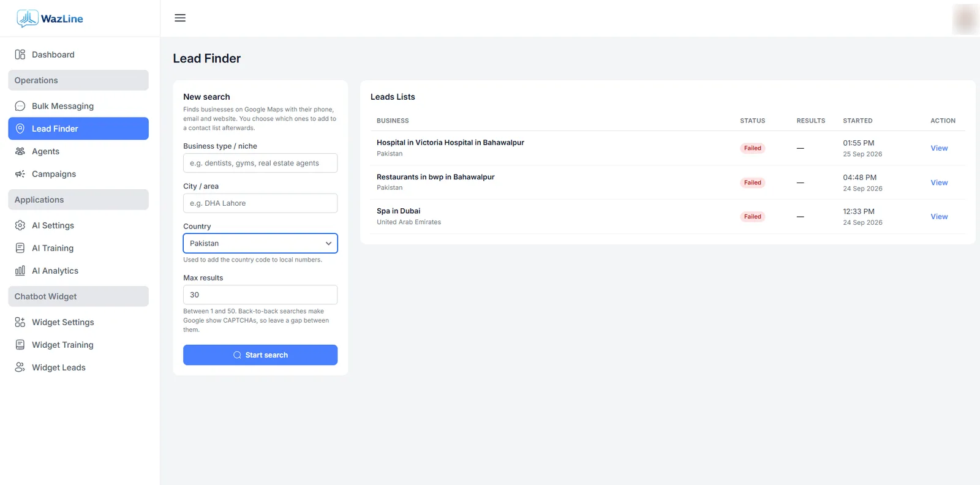Click the BUSINESS column header

click(393, 121)
